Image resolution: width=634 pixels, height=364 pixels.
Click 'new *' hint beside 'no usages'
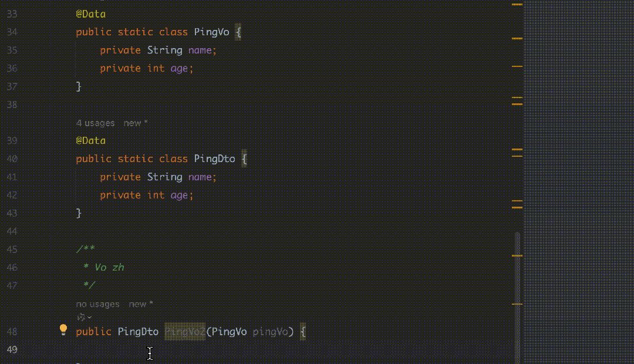pyautogui.click(x=141, y=304)
